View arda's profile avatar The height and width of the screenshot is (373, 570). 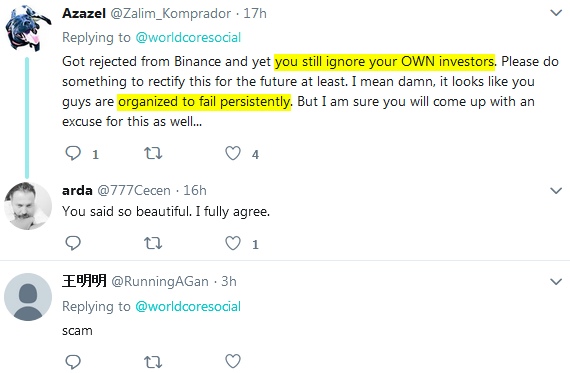pyautogui.click(x=28, y=206)
